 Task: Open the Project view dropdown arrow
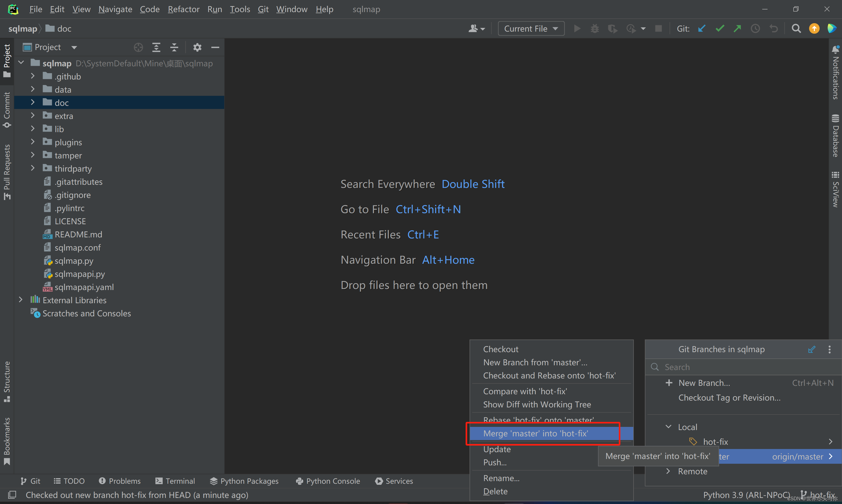pyautogui.click(x=74, y=48)
